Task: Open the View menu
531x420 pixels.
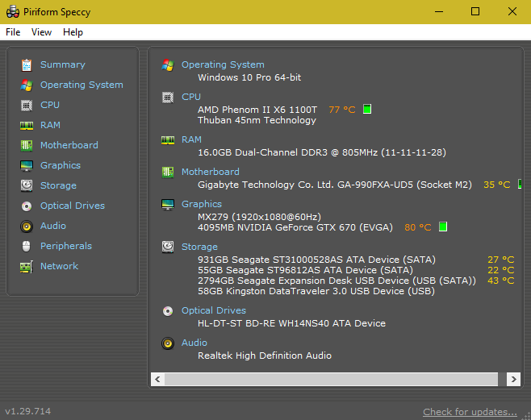Action: (41, 32)
